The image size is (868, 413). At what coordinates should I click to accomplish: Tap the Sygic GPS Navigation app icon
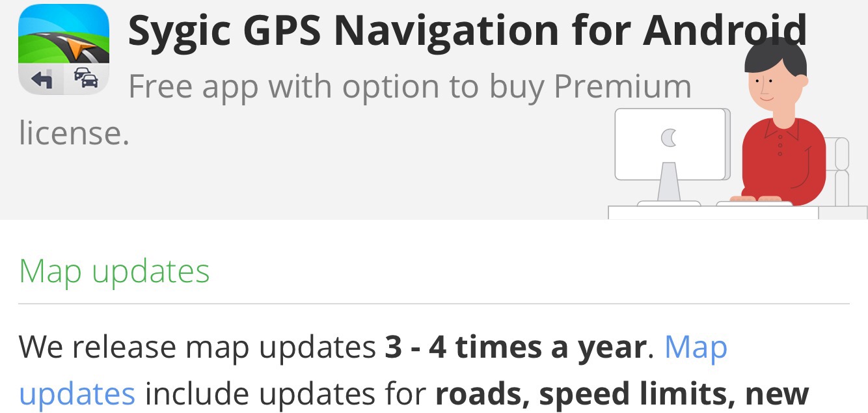click(x=63, y=49)
